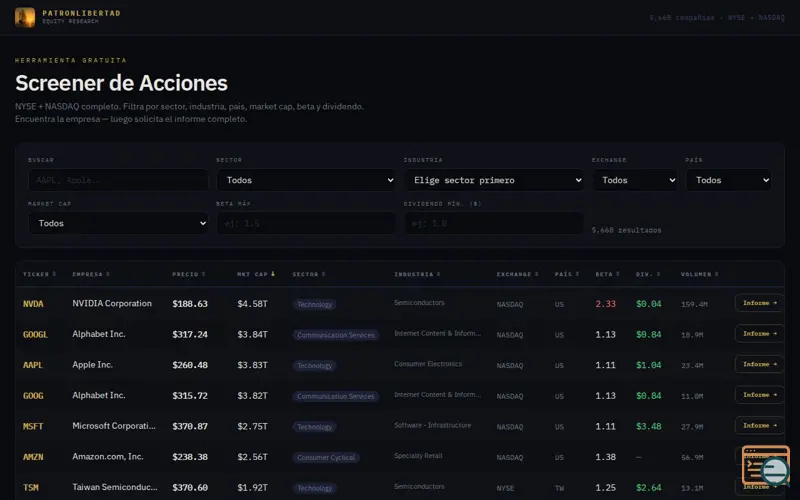This screenshot has height=500, width=800.
Task: Open the Sector filter dropdown
Action: (306, 180)
